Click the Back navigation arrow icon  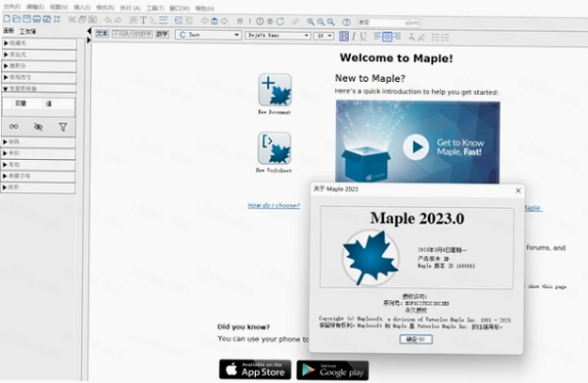pyautogui.click(x=204, y=21)
